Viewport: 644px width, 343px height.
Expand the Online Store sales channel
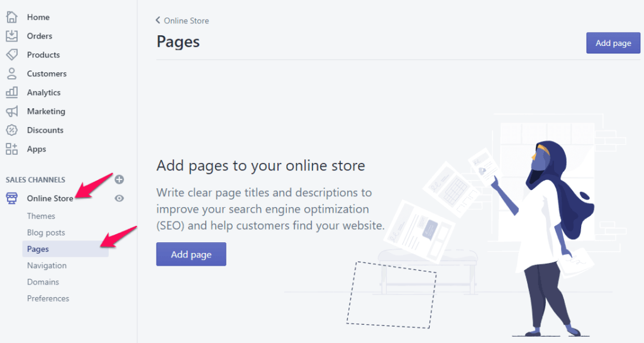point(50,199)
